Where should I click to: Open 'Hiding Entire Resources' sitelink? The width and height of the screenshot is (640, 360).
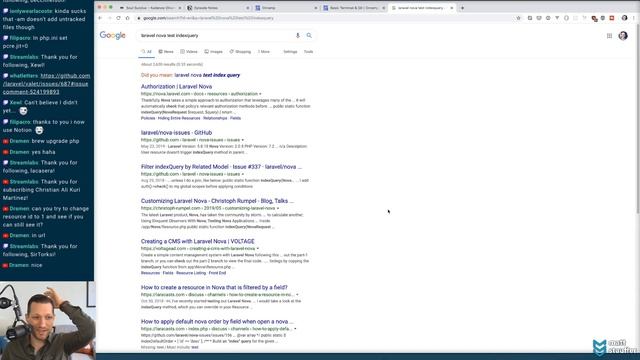point(179,118)
